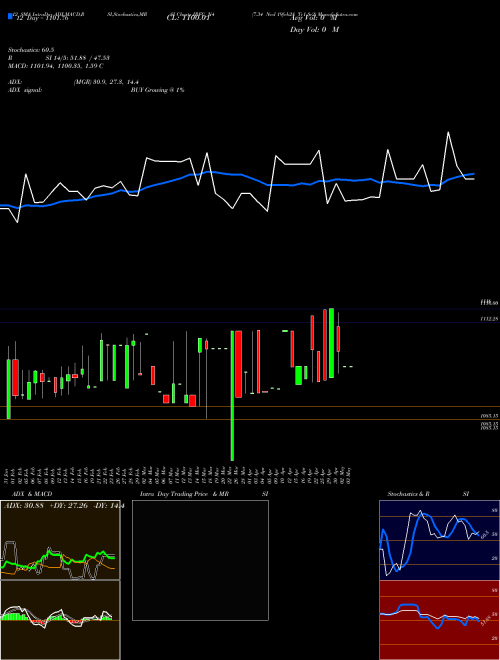Image resolution: width=500 pixels, height=660 pixels.
Task: Open the blue Stochastics chart panel
Action: [439, 540]
